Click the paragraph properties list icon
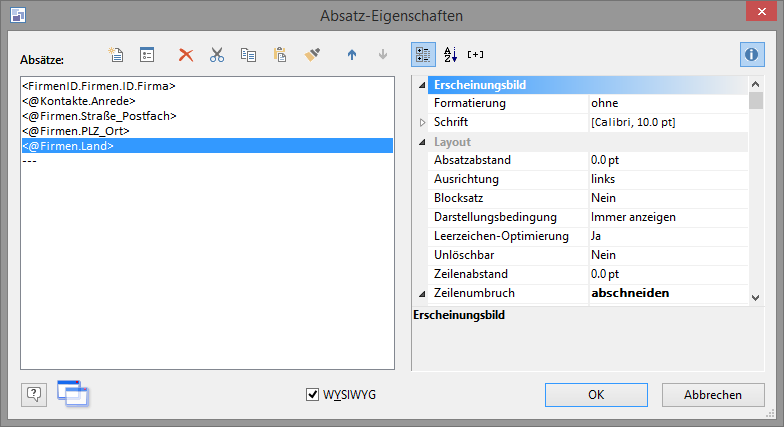Image resolution: width=784 pixels, height=427 pixels. [146, 56]
